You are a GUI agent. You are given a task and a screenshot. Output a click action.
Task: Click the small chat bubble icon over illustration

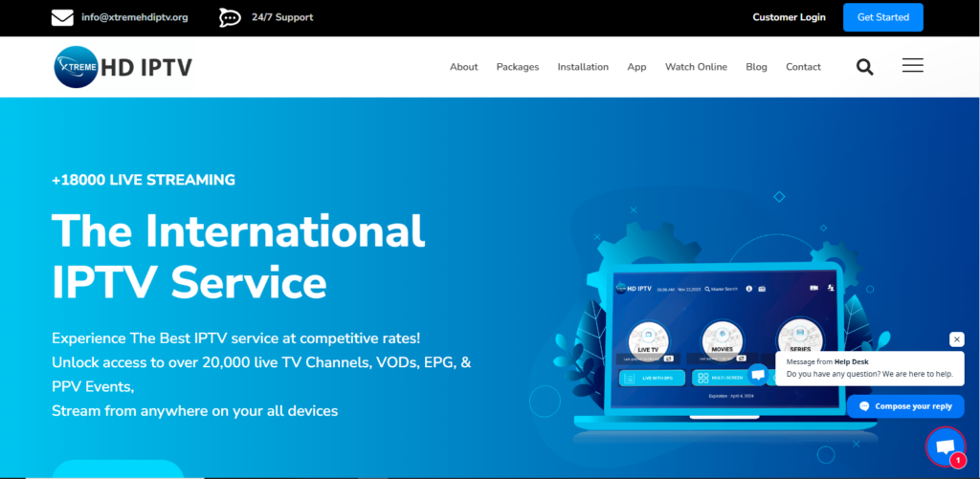(758, 374)
